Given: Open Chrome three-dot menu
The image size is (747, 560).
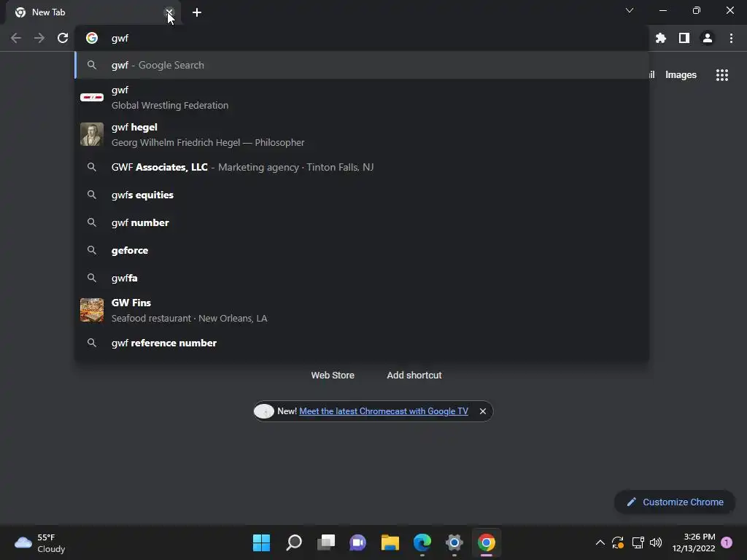Looking at the screenshot, I should click(731, 38).
